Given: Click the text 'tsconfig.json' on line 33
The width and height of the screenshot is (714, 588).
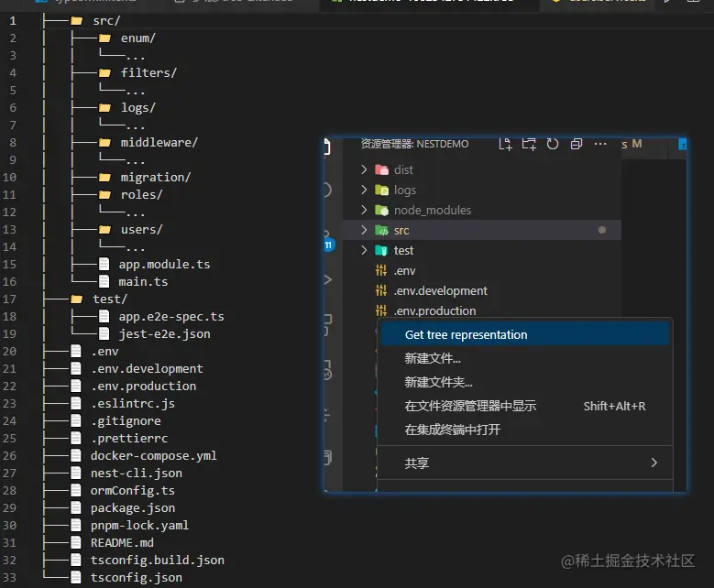Looking at the screenshot, I should coord(137,578).
